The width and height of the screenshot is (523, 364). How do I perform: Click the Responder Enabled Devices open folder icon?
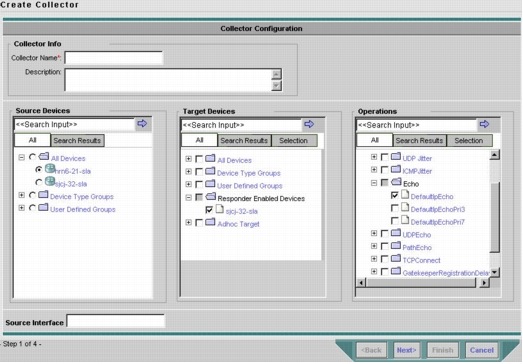210,197
